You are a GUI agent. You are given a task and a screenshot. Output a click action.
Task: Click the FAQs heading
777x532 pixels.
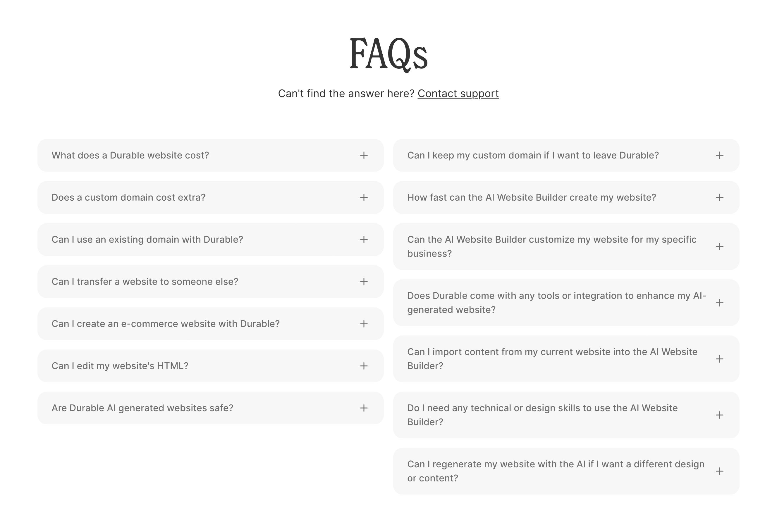click(x=388, y=54)
